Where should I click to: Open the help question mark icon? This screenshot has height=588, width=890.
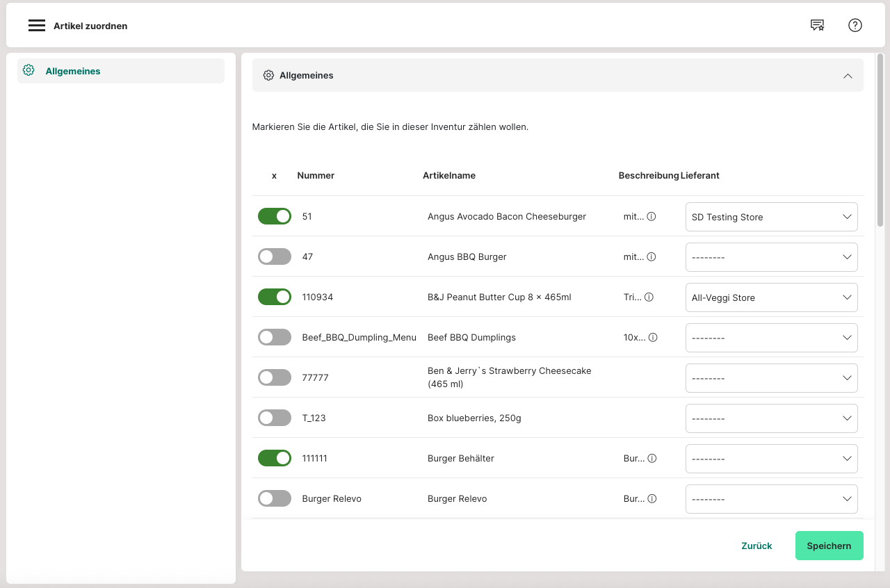point(855,26)
